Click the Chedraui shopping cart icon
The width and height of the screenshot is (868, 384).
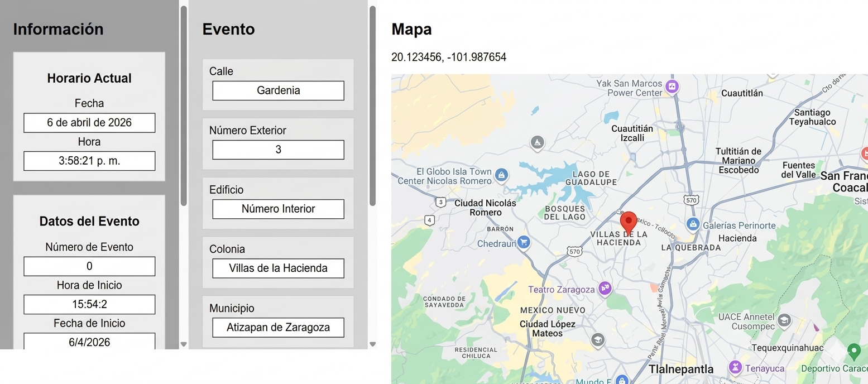coord(524,243)
